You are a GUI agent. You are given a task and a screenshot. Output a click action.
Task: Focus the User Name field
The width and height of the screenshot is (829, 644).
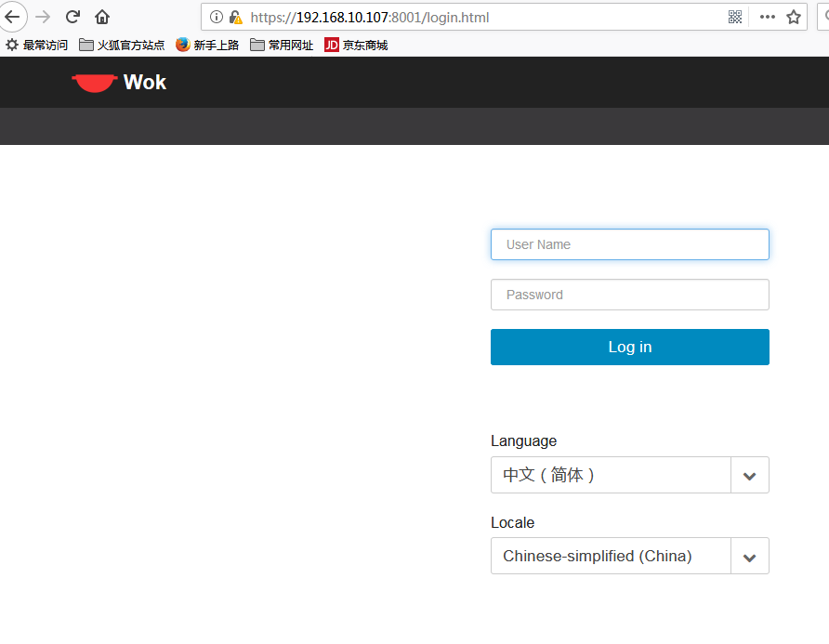point(630,244)
